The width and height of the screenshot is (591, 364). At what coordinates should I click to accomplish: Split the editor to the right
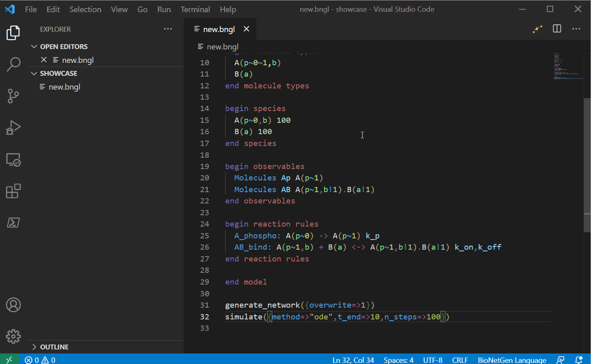(x=557, y=29)
